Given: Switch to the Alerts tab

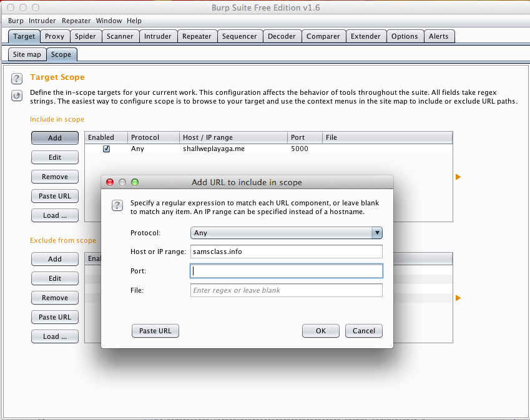Looking at the screenshot, I should pyautogui.click(x=438, y=36).
